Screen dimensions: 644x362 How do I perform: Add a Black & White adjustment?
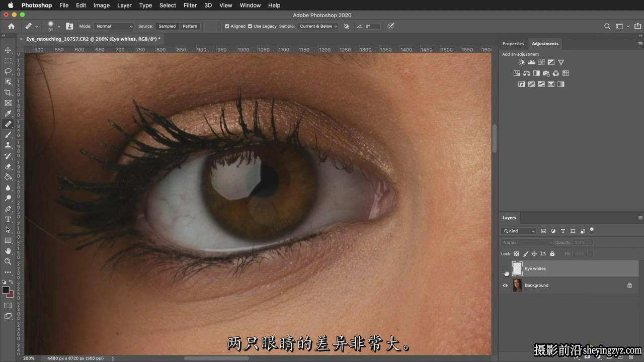click(x=536, y=73)
